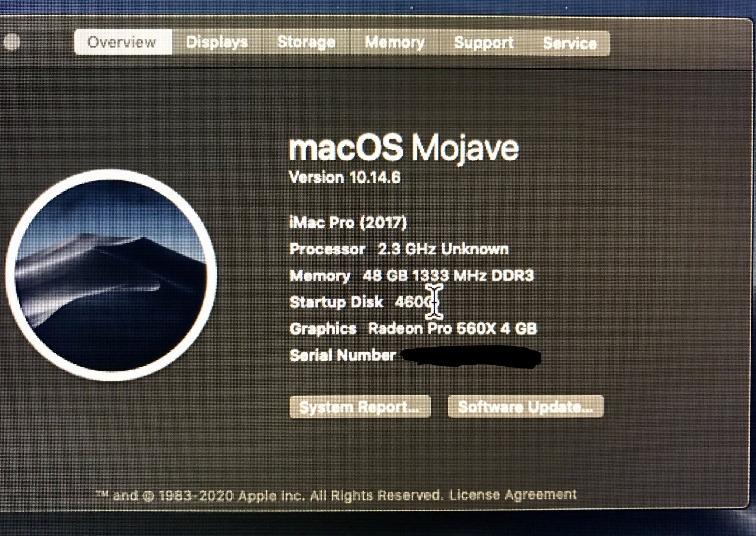The width and height of the screenshot is (756, 536).
Task: Open the License Agreement link
Action: (x=513, y=494)
